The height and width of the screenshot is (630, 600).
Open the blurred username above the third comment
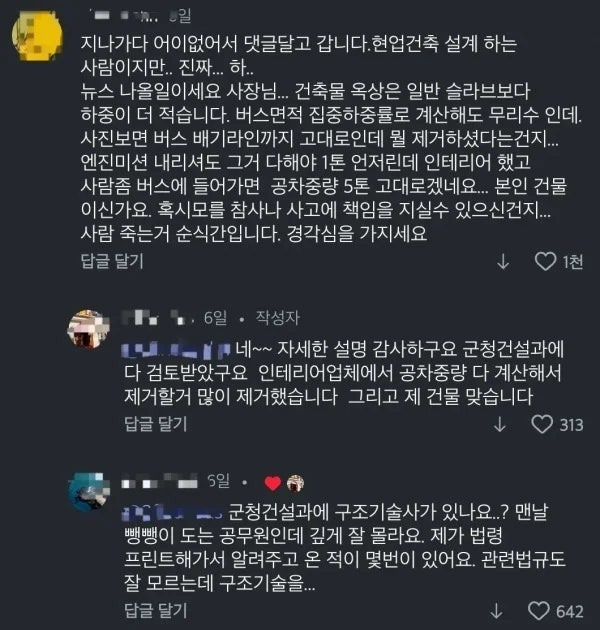coord(160,481)
